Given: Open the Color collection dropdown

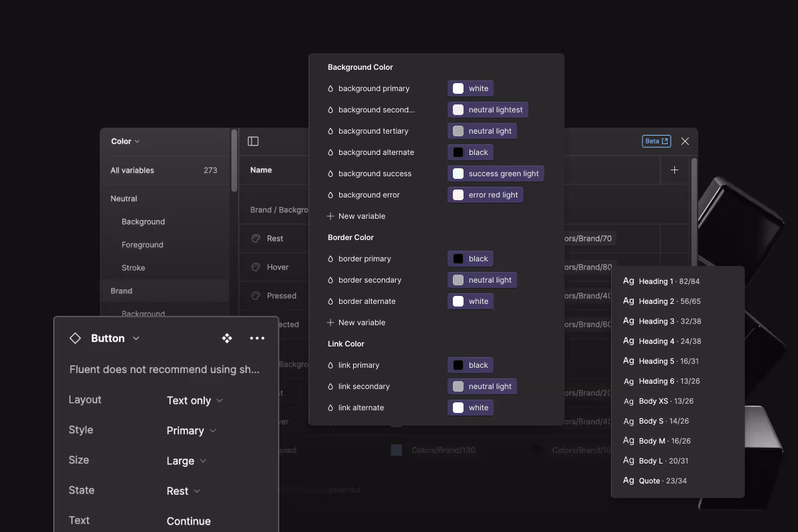Looking at the screenshot, I should tap(126, 141).
